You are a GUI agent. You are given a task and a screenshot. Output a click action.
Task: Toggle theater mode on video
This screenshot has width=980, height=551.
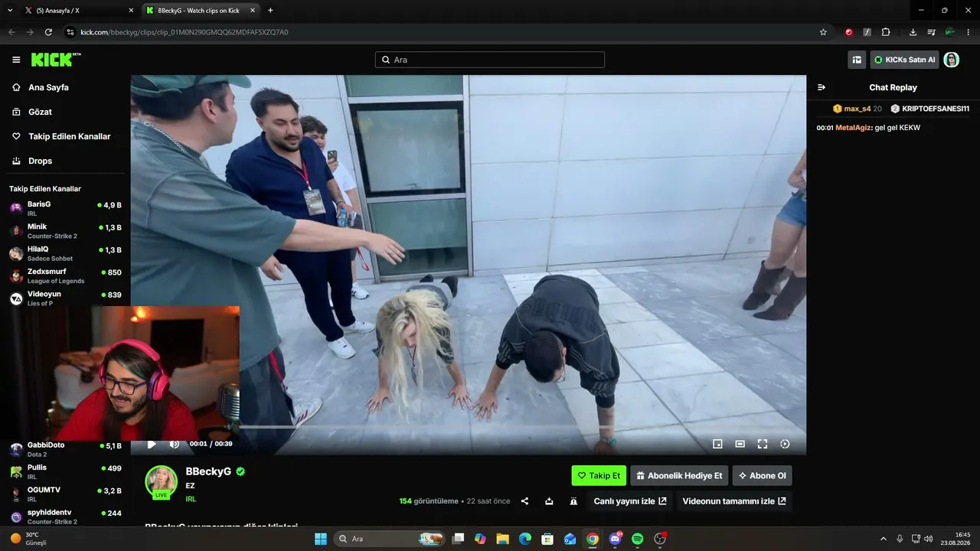(x=740, y=444)
